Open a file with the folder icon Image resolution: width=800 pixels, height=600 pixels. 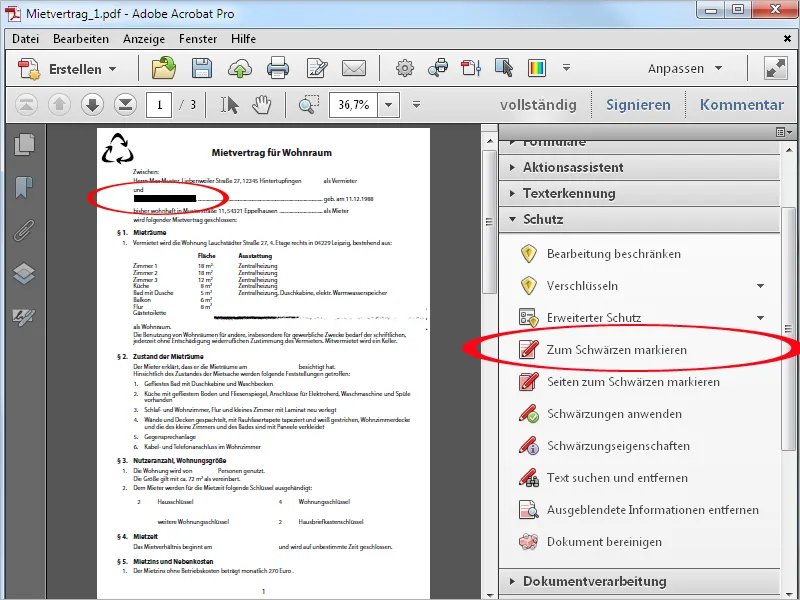tap(164, 68)
